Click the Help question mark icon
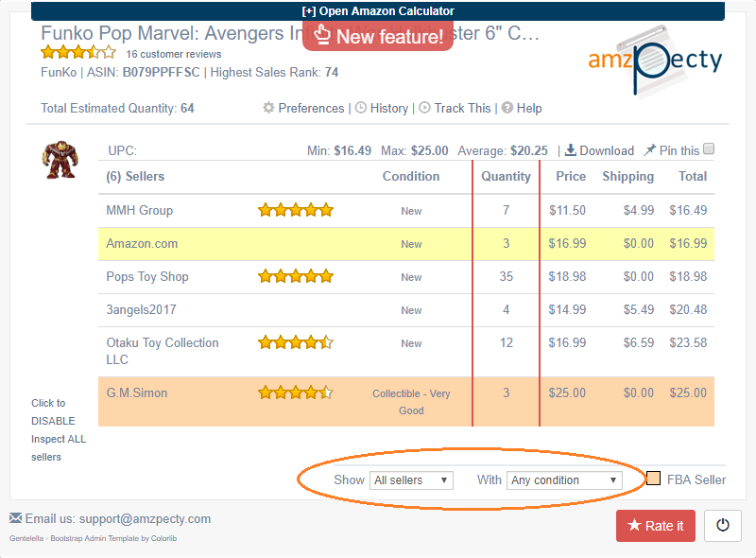This screenshot has width=756, height=558. (x=507, y=108)
